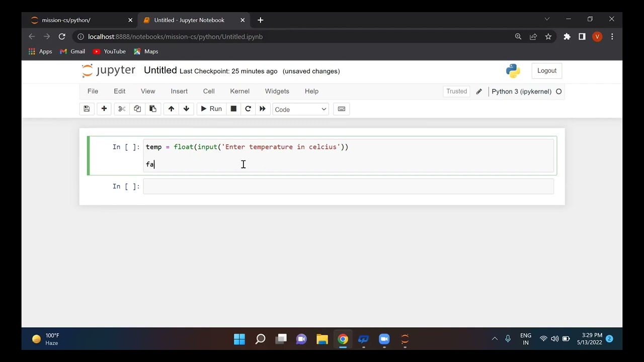Open the Kernel menu

click(239, 92)
